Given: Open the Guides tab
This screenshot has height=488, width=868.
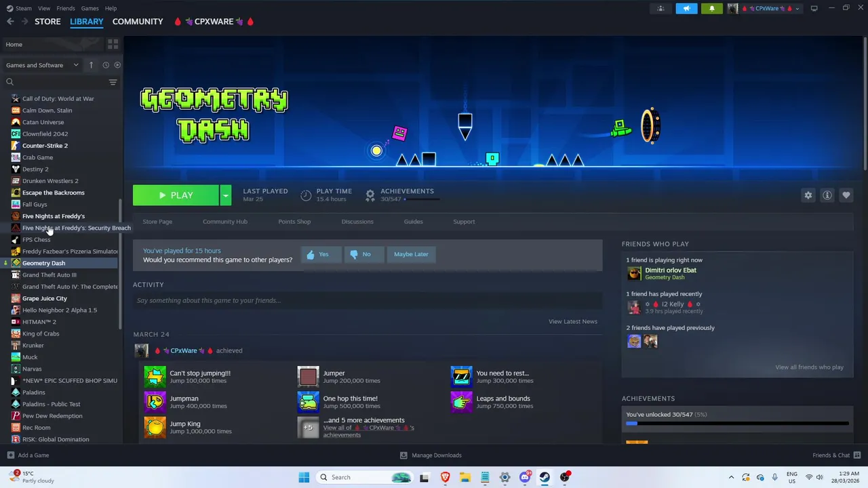Looking at the screenshot, I should click(413, 222).
